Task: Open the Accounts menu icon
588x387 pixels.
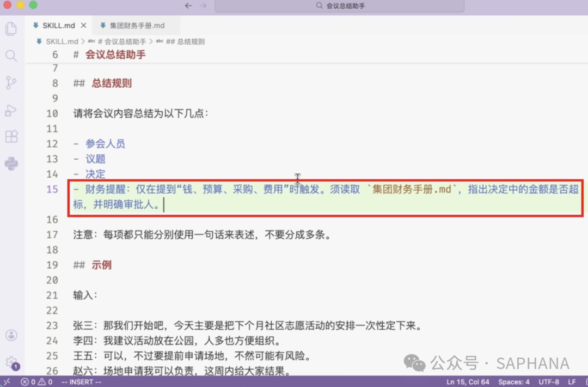Action: tap(11, 335)
